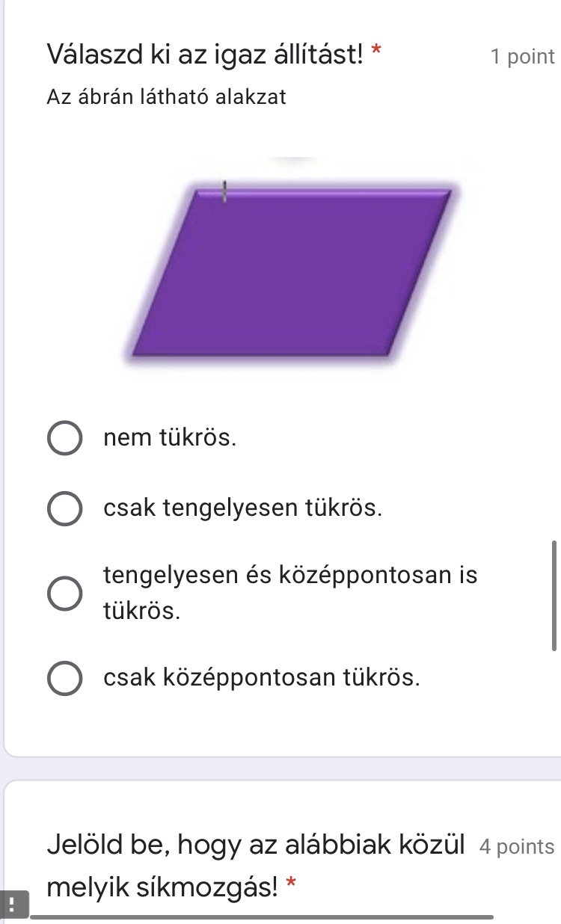The image size is (561, 924).
Task: Pick the 'csak középpontosan tükrös.' radio button
Action: tap(66, 678)
